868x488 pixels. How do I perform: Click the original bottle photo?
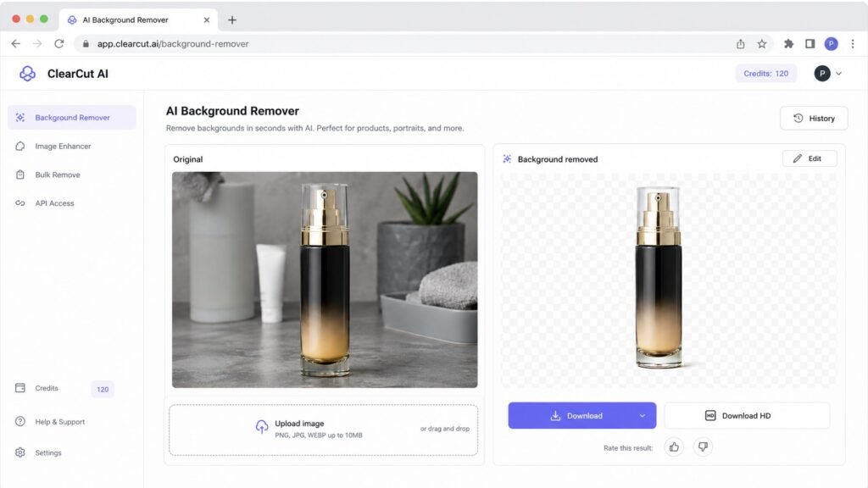coord(325,280)
